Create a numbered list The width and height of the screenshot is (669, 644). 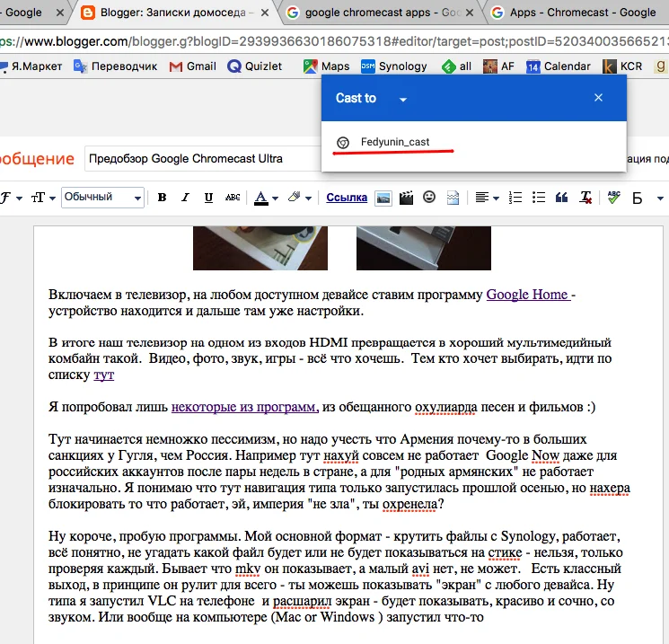click(515, 198)
